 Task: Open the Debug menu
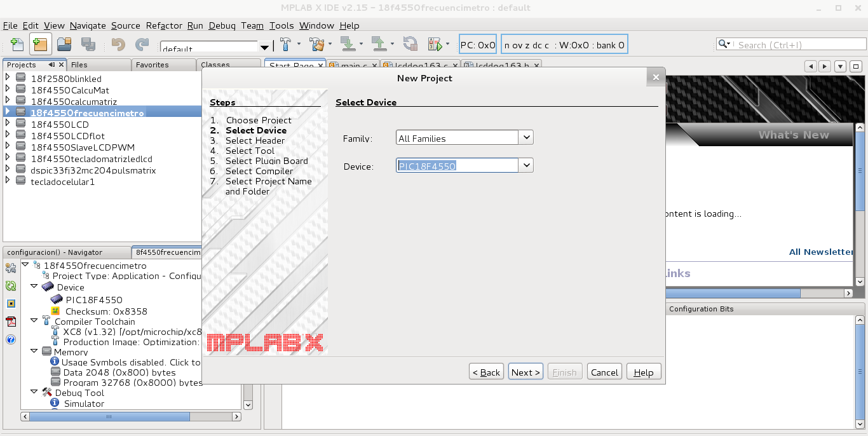tap(222, 25)
